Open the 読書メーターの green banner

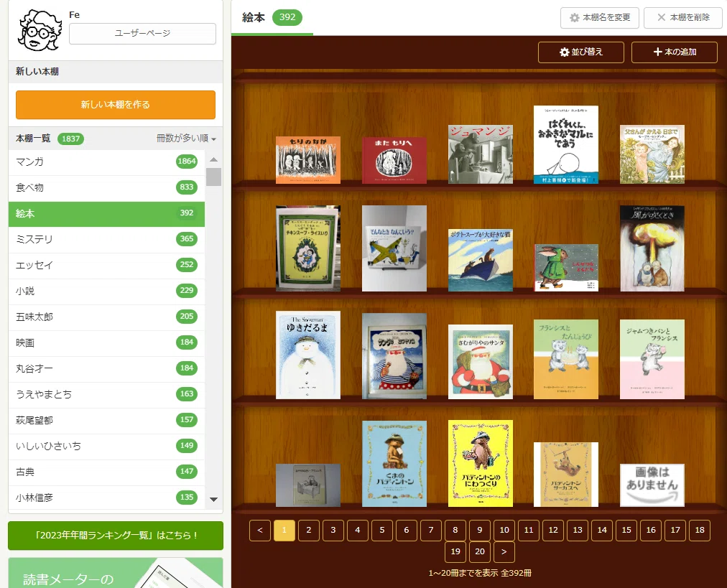coord(116,573)
